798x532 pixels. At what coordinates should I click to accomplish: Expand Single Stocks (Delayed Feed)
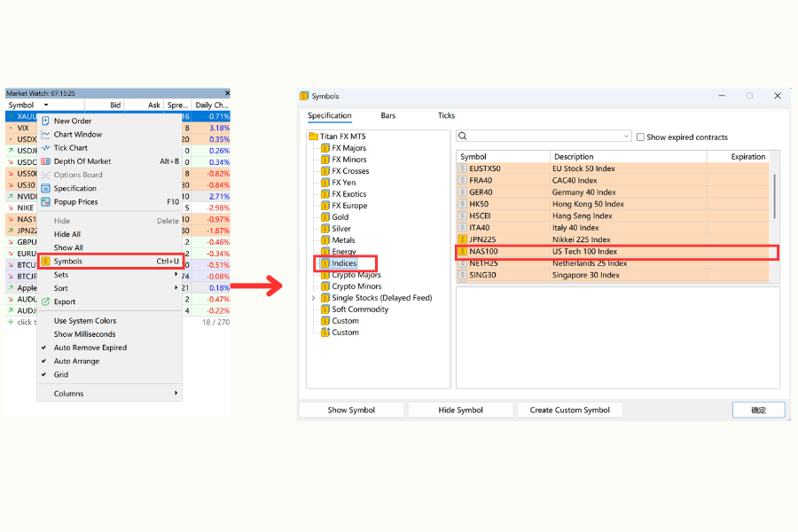(312, 297)
